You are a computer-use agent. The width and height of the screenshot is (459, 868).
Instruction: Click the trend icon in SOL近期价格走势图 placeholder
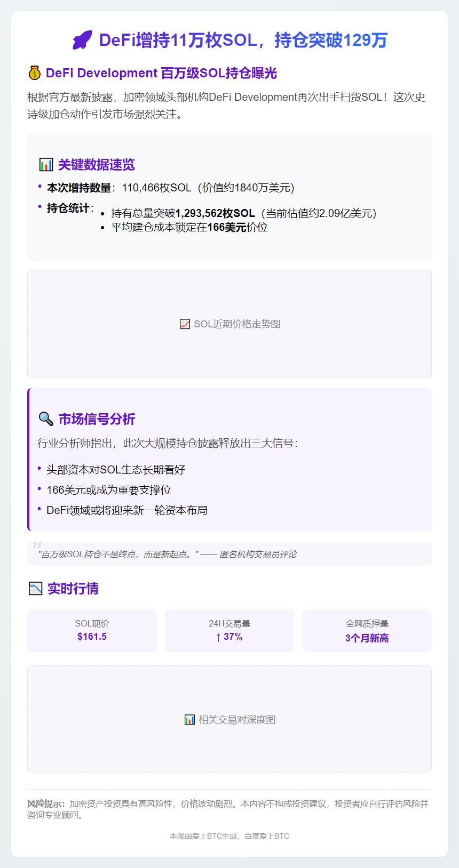(x=185, y=324)
